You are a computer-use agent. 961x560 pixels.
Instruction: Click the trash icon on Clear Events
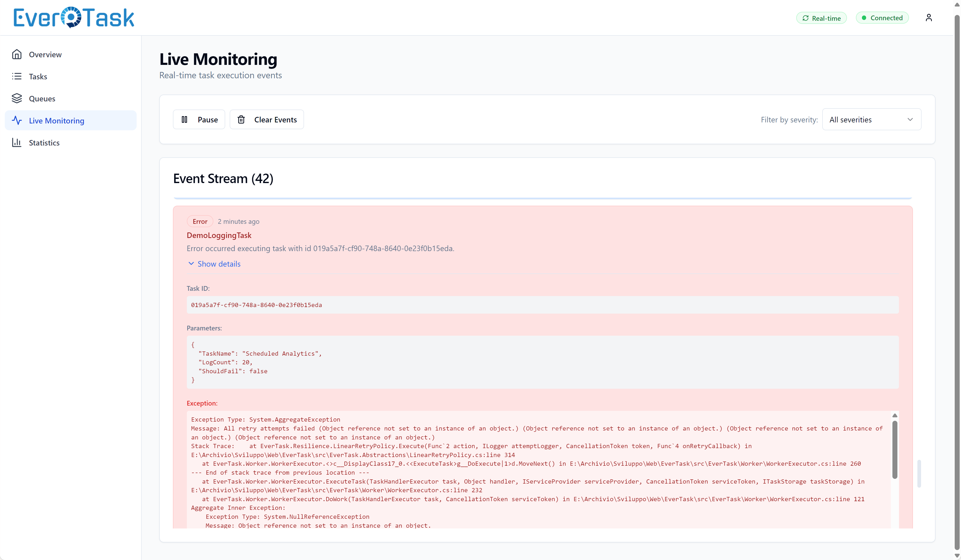click(241, 120)
